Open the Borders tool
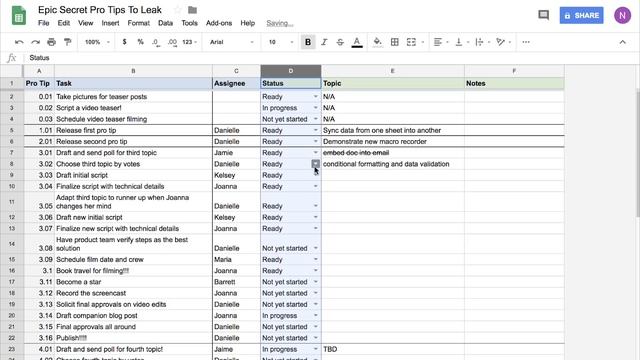This screenshot has height=360, width=640. point(395,42)
